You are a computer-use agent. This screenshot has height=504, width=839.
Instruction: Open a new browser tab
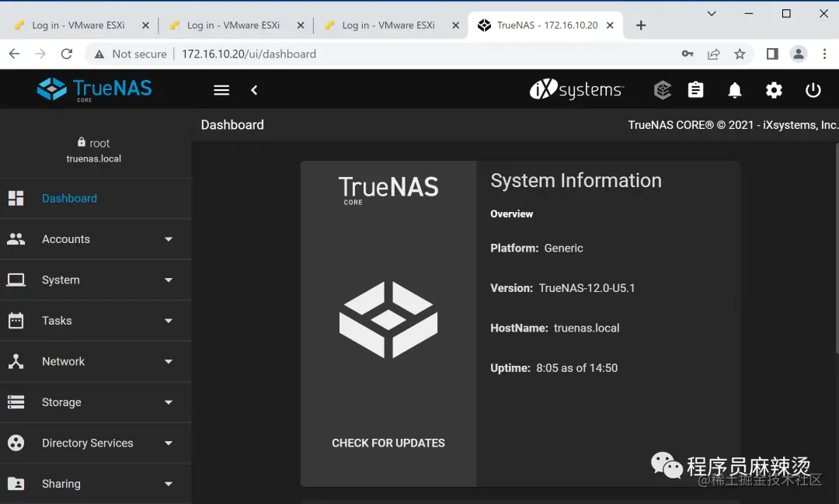[x=641, y=25]
